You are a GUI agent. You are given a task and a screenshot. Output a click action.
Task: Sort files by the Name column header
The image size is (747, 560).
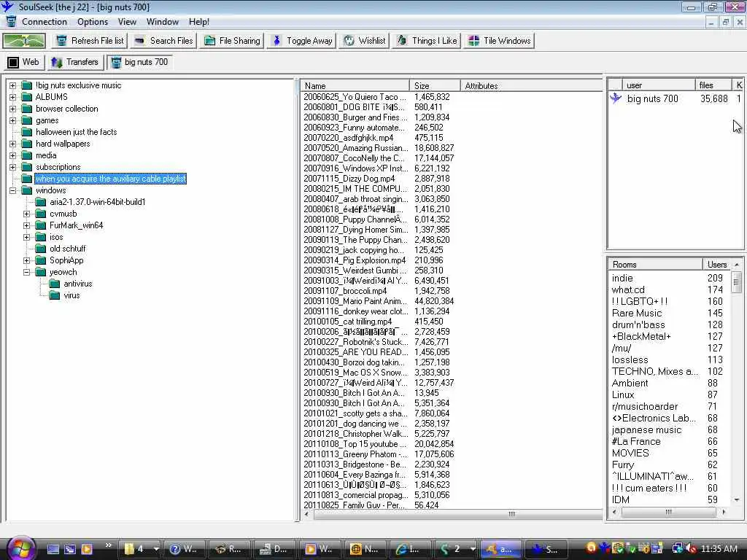point(355,86)
